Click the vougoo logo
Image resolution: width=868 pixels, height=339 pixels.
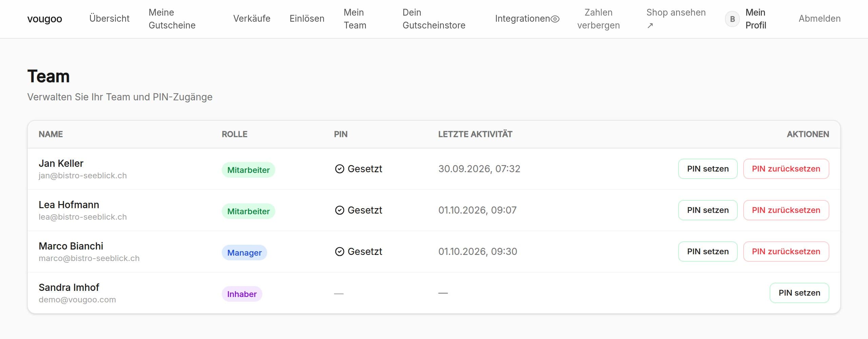pyautogui.click(x=44, y=19)
